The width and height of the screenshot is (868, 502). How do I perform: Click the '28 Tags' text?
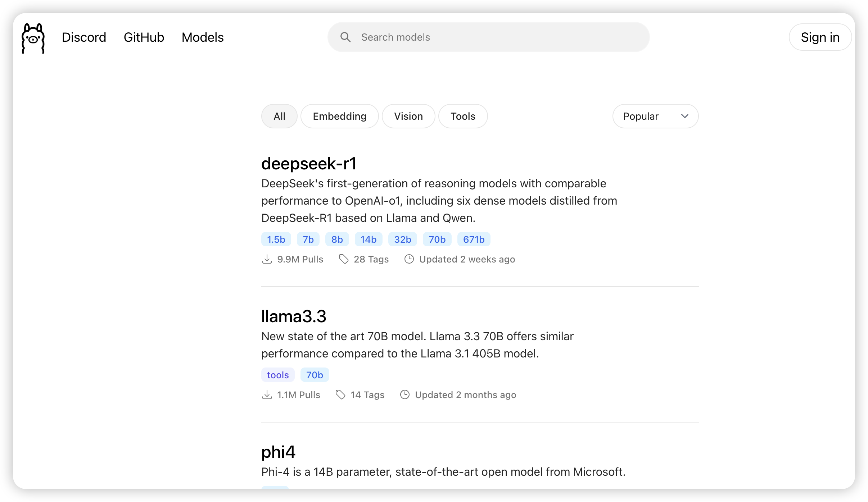pos(371,259)
